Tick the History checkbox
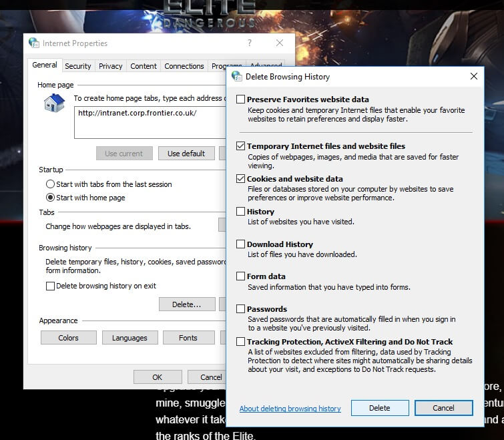Screen dimensions: 504x440 coord(240,211)
